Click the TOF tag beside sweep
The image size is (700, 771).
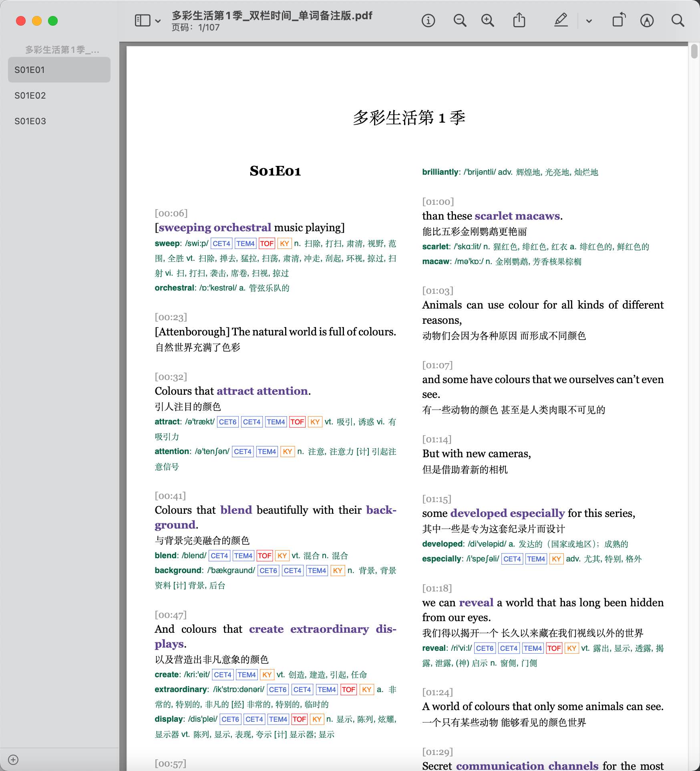(x=267, y=244)
